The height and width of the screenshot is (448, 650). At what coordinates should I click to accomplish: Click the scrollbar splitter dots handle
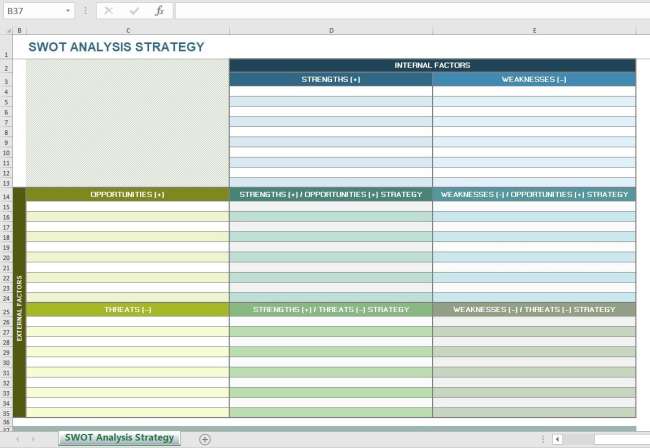pyautogui.click(x=543, y=439)
